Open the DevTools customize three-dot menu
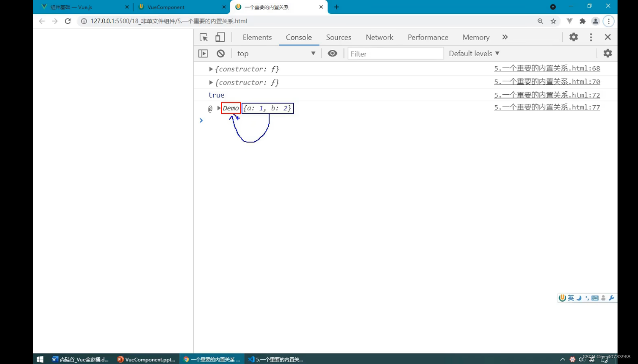This screenshot has height=364, width=638. [591, 37]
